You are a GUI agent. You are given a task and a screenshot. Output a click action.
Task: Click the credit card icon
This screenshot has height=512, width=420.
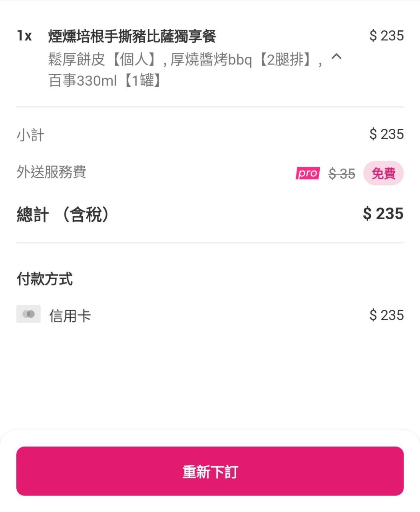click(x=28, y=314)
